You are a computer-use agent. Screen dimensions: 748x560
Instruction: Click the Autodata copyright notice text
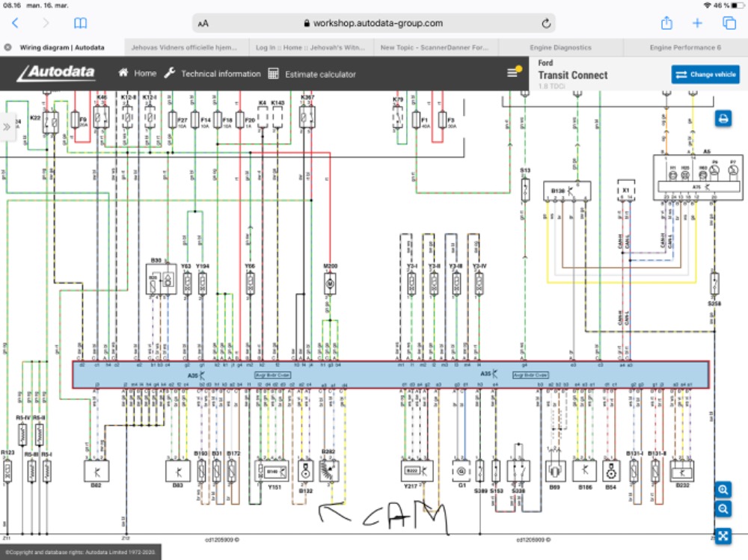tap(80, 553)
